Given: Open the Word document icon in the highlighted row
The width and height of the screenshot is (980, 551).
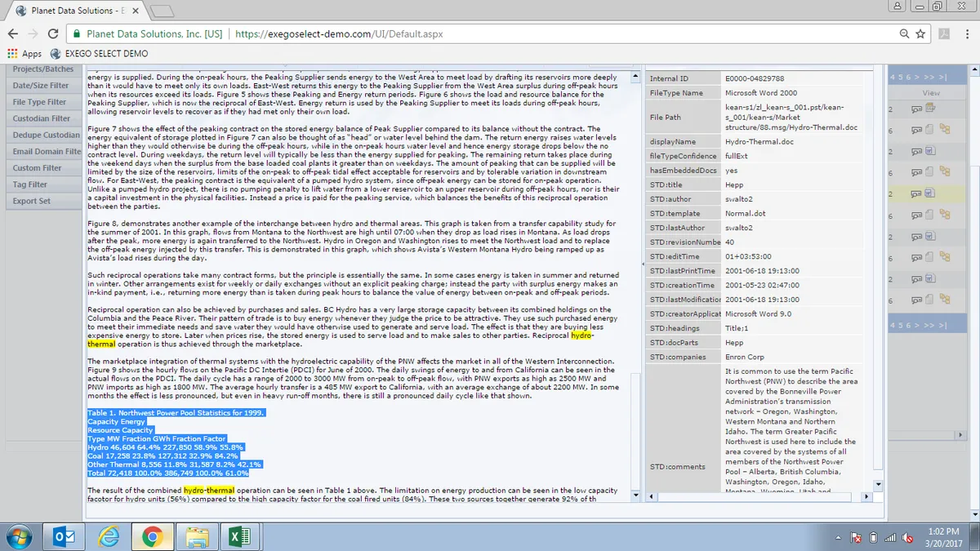Looking at the screenshot, I should tap(930, 194).
